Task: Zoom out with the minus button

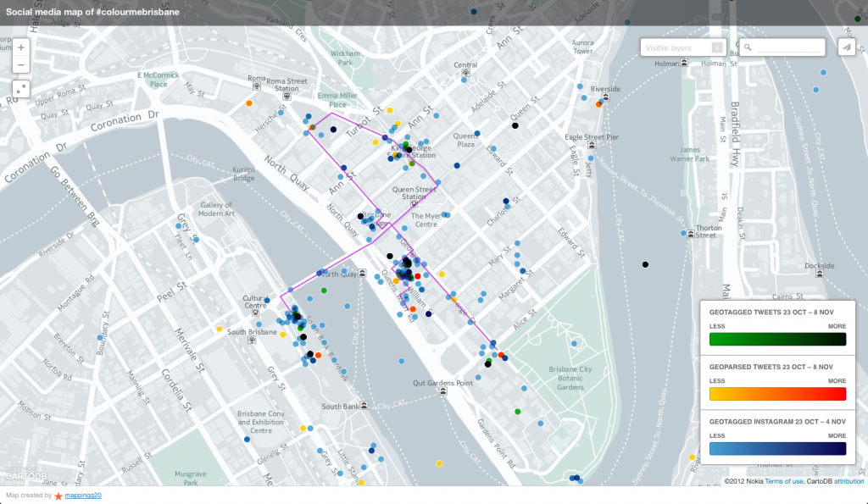Action: point(20,64)
